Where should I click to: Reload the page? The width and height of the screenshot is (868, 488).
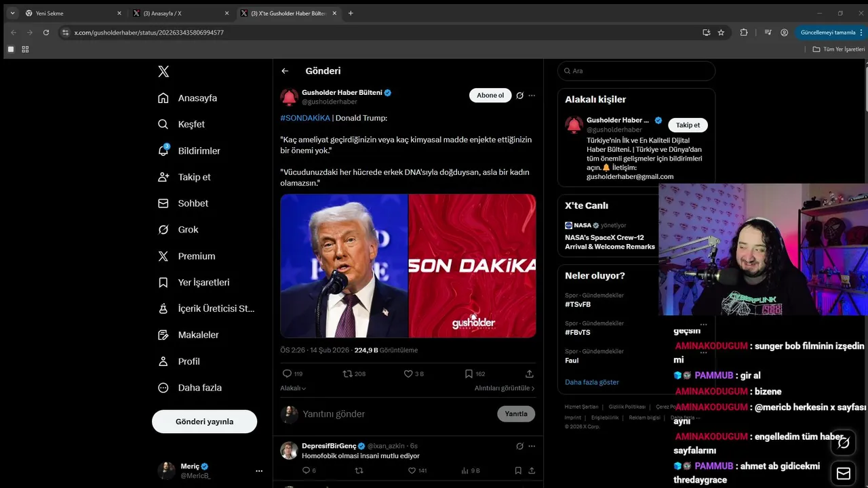pos(46,33)
